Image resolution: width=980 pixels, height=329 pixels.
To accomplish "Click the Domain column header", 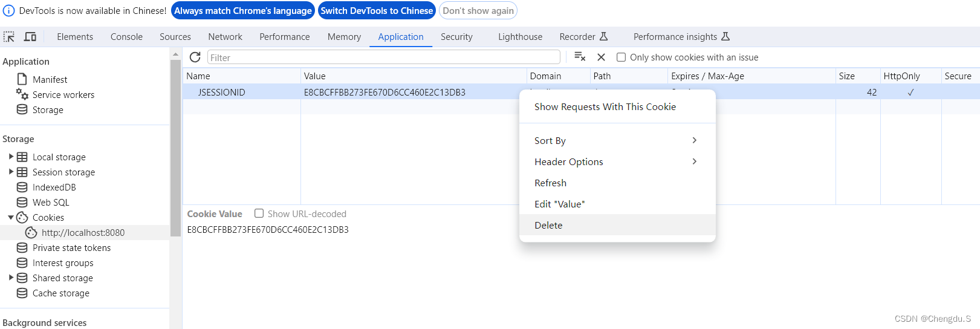I will [559, 76].
